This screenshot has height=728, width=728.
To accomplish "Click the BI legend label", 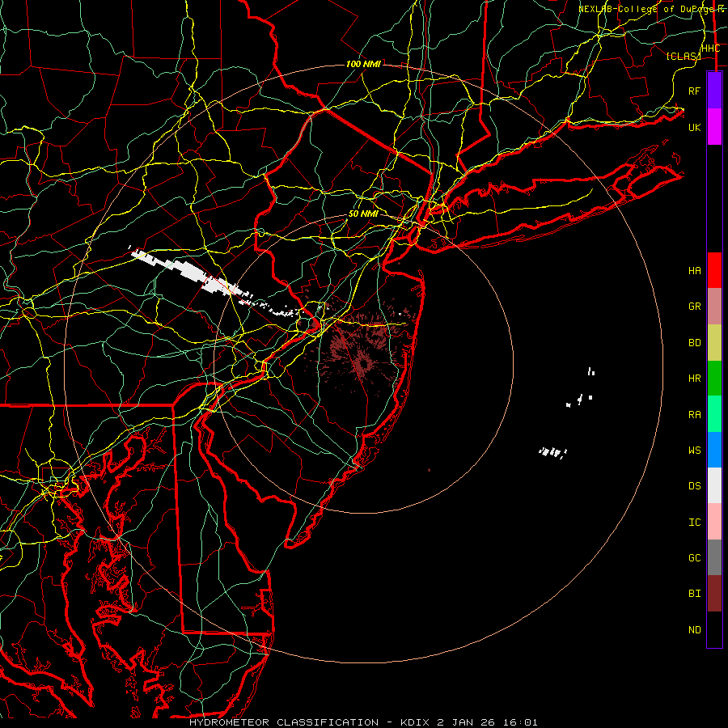I will pyautogui.click(x=695, y=594).
